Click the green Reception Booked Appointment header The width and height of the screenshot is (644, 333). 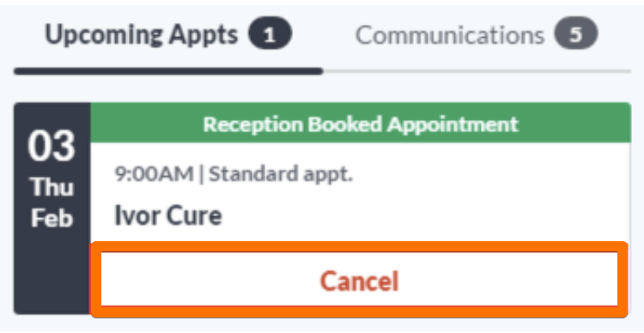pyautogui.click(x=361, y=124)
